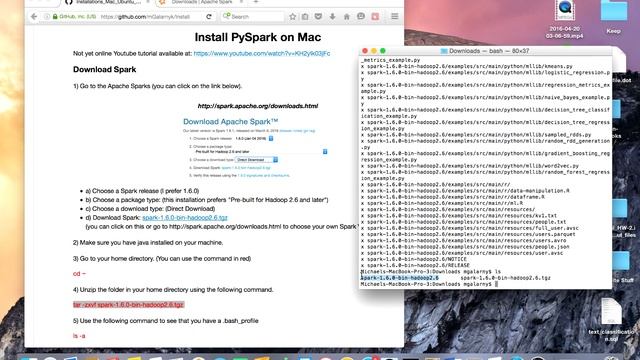Go to the Firefox home page

347,17
